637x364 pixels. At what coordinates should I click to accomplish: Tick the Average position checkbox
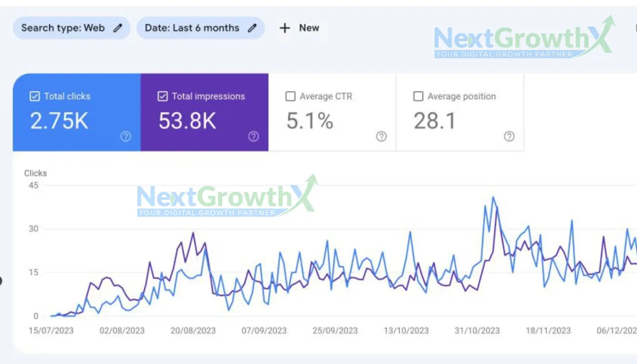[x=418, y=96]
